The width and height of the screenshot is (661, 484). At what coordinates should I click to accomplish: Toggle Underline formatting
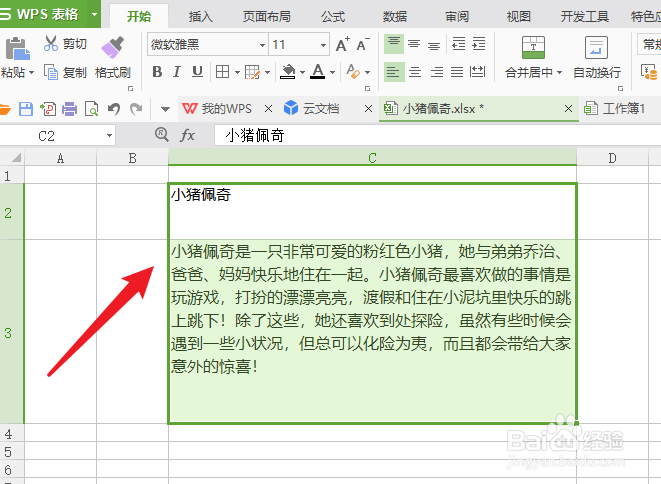click(x=197, y=72)
